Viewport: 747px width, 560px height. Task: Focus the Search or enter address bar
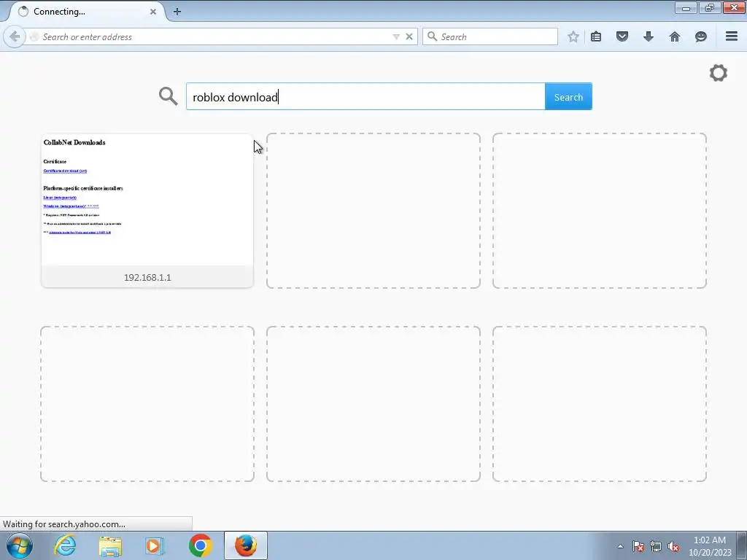214,36
